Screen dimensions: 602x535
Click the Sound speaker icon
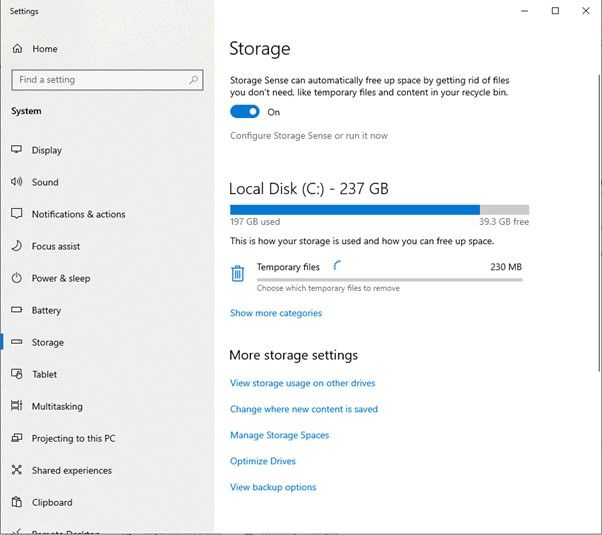[x=17, y=182]
